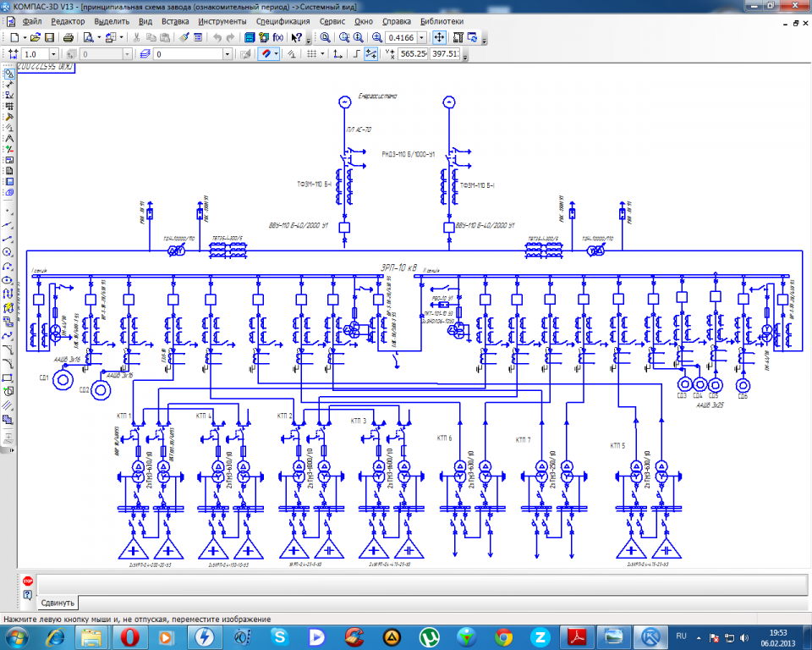The height and width of the screenshot is (650, 812).
Task: Open the Спецификация menu
Action: [x=283, y=21]
